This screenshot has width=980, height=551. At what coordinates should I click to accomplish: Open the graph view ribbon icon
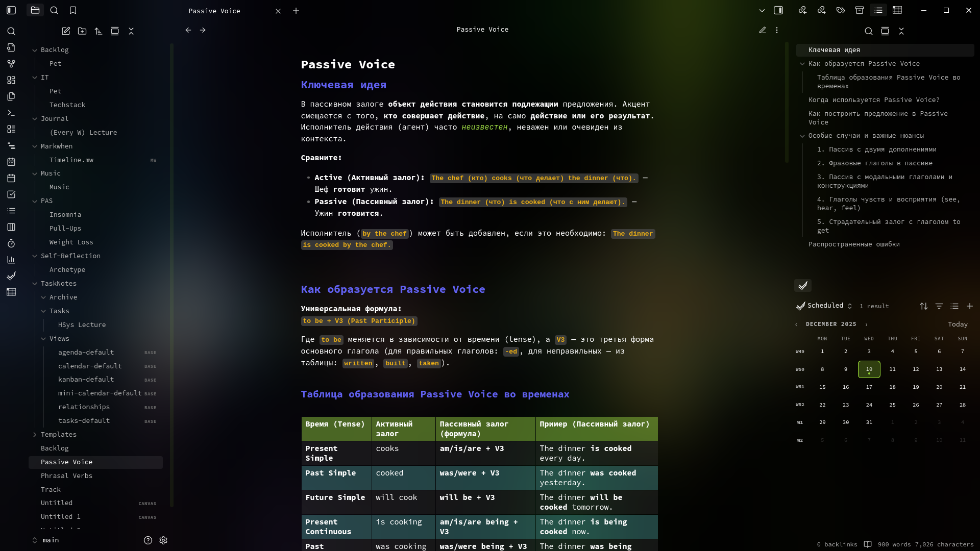[x=11, y=64]
